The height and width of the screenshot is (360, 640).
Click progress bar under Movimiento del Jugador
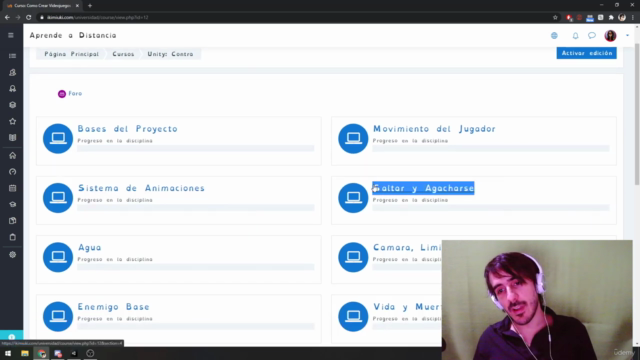(x=491, y=149)
